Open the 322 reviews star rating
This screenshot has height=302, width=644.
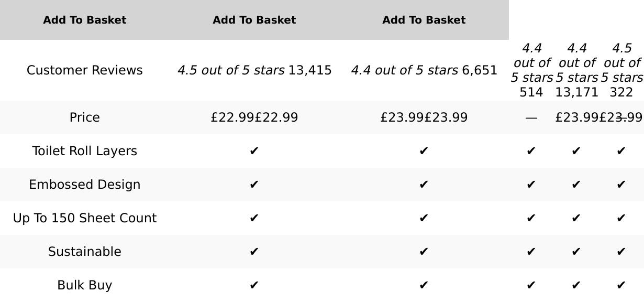click(x=621, y=70)
